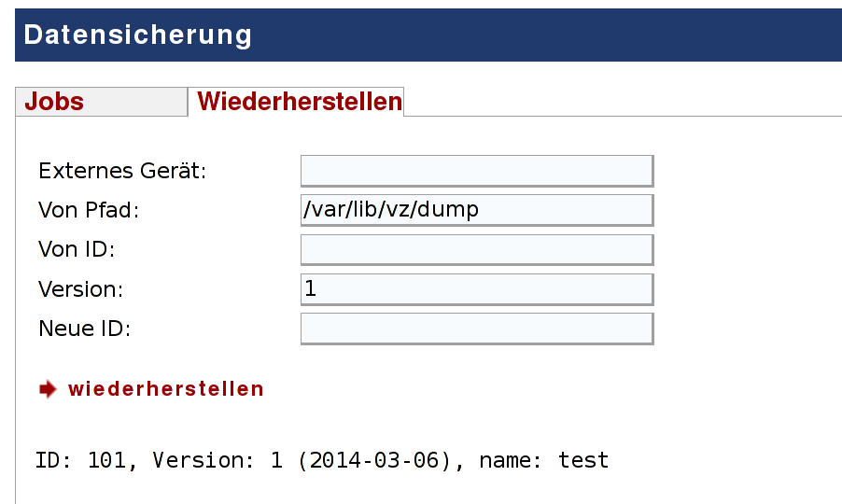Screen dimensions: 842x504
Task: Click the Von ID label text
Action: click(77, 249)
